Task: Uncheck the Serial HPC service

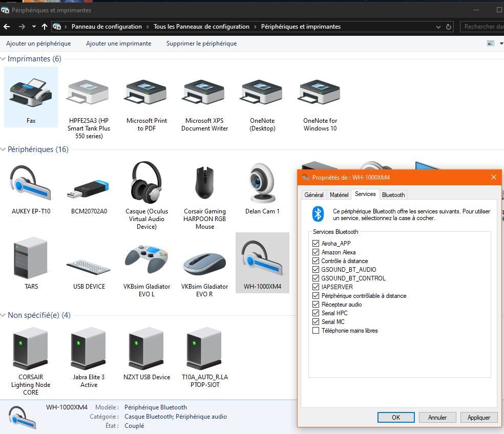Action: [316, 313]
